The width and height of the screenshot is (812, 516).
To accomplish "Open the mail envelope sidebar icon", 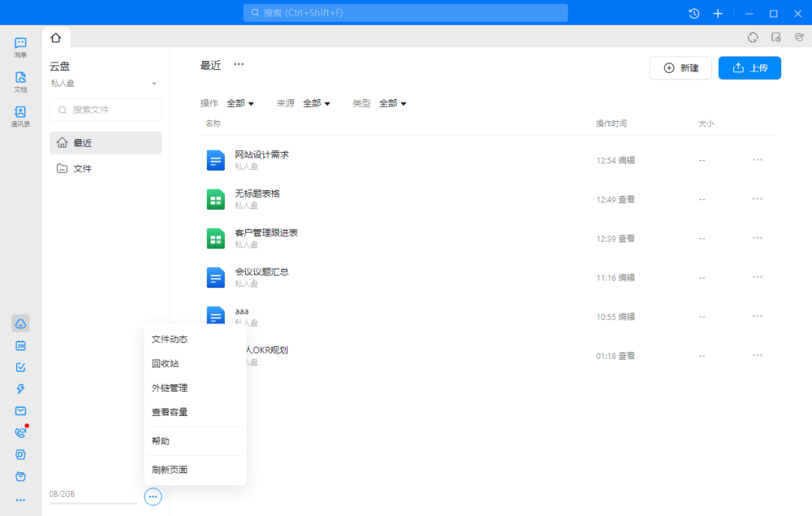I will 21,411.
